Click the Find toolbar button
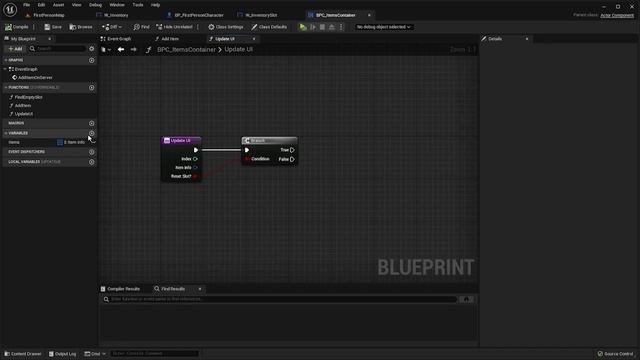This screenshot has width=640, height=360. pyautogui.click(x=141, y=27)
